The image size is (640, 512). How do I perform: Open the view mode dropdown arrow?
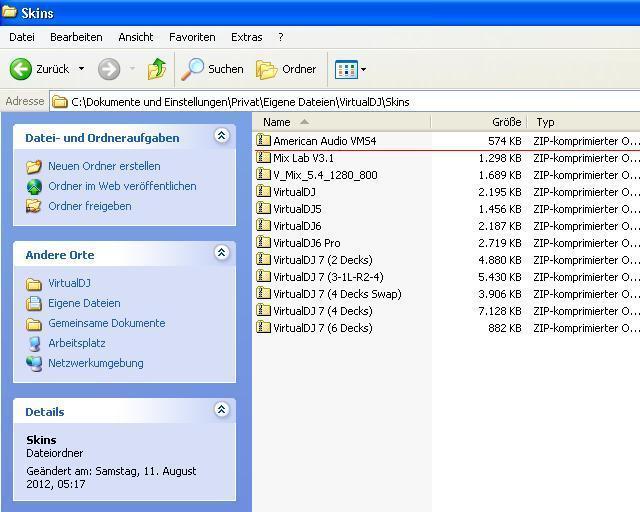(363, 69)
